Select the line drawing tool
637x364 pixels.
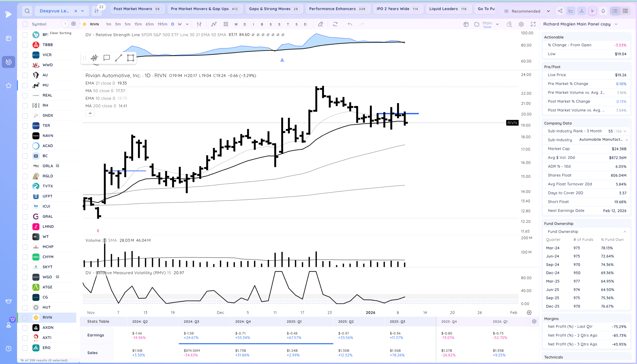point(118,58)
